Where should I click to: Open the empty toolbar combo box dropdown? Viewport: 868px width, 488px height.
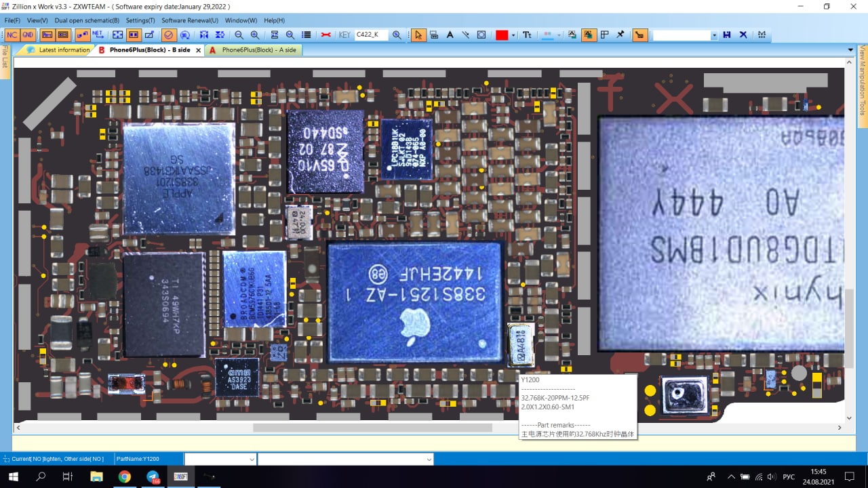[714, 35]
